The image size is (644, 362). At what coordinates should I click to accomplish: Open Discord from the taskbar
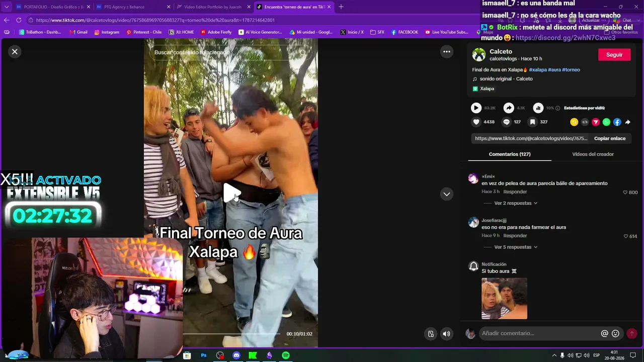236,355
